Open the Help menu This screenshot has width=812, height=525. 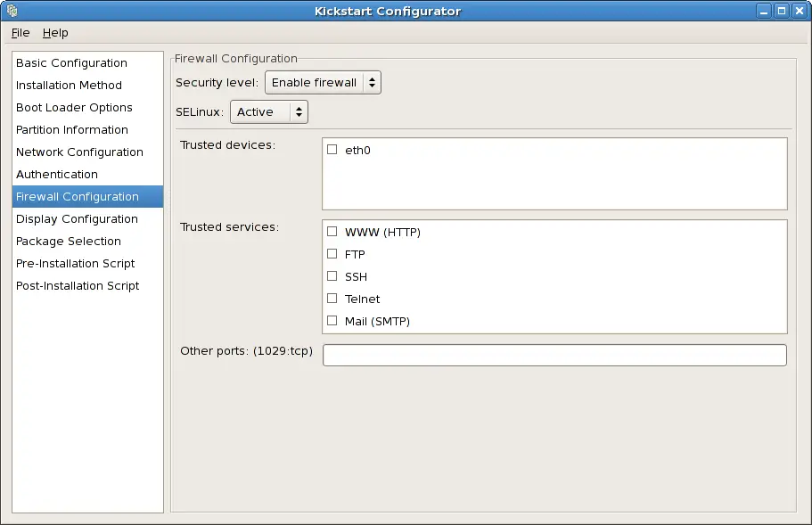55,33
